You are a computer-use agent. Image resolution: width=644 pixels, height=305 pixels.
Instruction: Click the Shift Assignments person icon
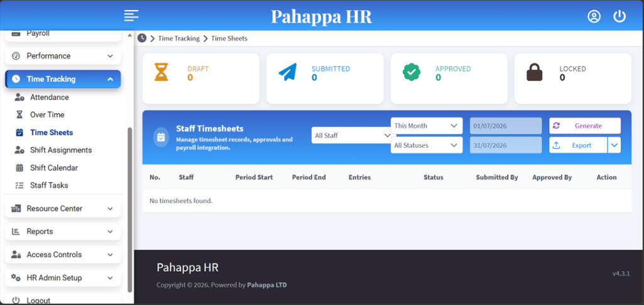click(x=19, y=150)
